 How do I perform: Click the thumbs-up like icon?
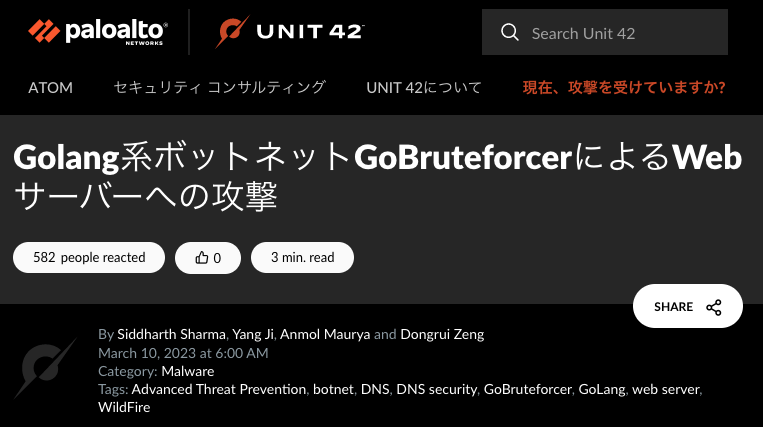coord(202,258)
